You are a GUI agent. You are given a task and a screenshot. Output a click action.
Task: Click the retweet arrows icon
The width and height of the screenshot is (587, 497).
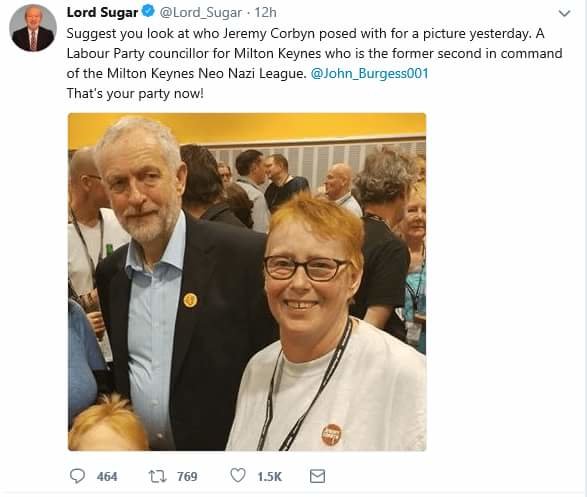[158, 476]
